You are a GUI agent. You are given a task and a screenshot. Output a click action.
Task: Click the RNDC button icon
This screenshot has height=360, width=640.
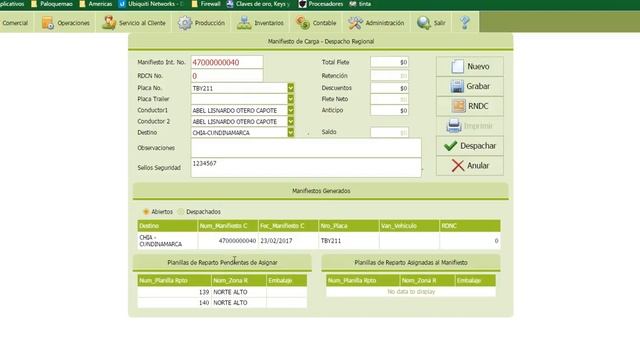point(458,106)
